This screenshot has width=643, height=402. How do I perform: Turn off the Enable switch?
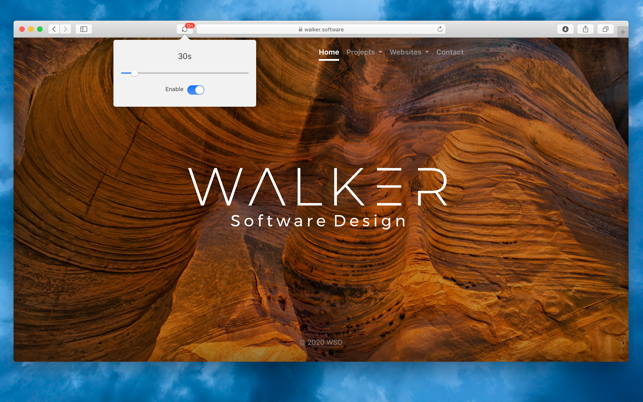196,90
